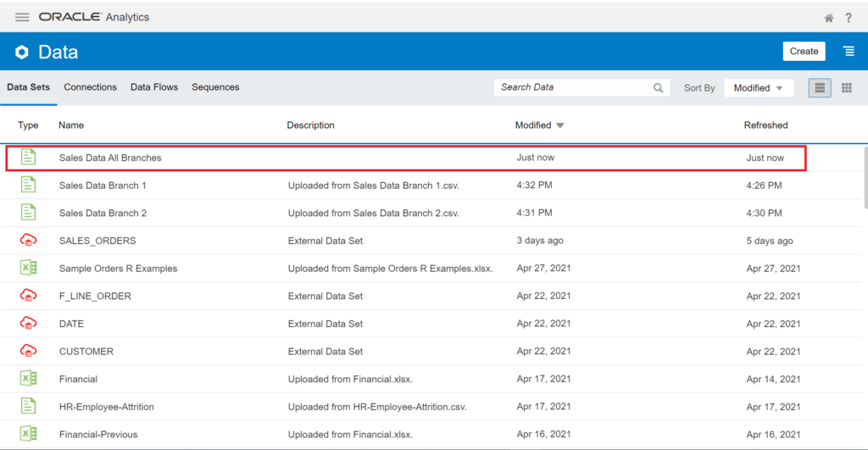Click Excel icon of Financial-Previous
The height and width of the screenshot is (450, 868).
point(28,434)
